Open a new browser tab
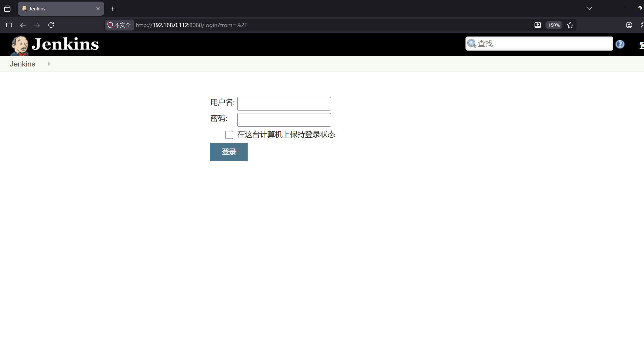Screen dimensions: 644x346 [x=113, y=9]
